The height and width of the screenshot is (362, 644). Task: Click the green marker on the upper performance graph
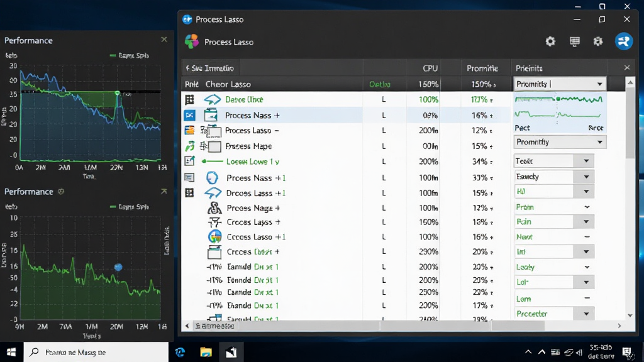click(118, 93)
